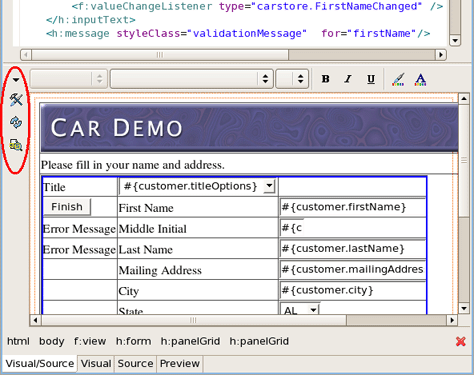
Task: Switch to the Source tab
Action: tap(135, 363)
